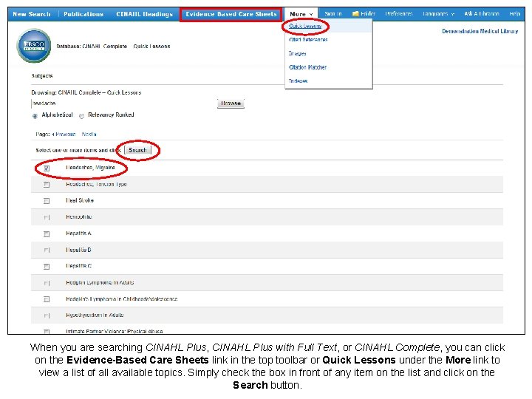
Task: Select Cited References from More menu
Action: click(x=308, y=40)
